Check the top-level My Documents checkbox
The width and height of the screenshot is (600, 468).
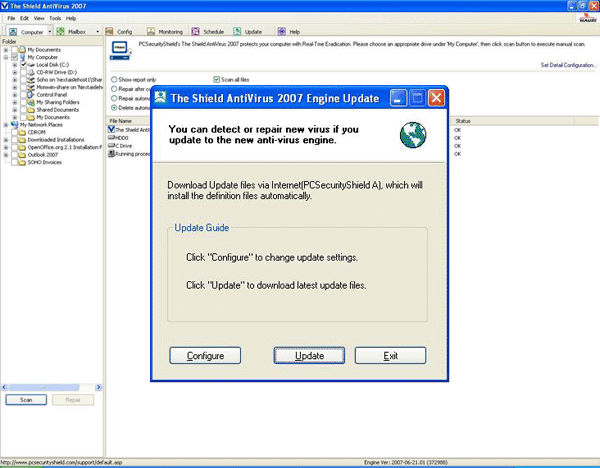point(15,49)
